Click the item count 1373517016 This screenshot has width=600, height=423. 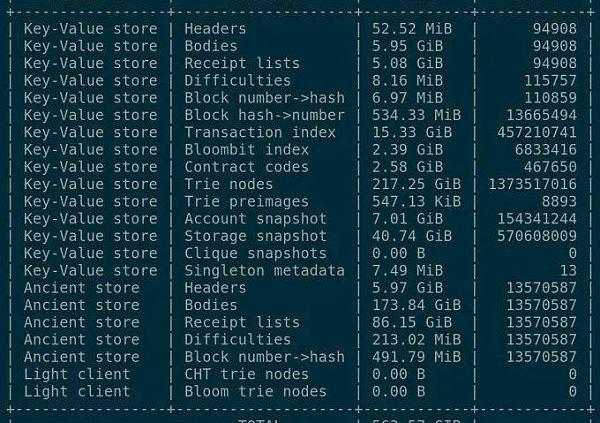pyautogui.click(x=532, y=184)
